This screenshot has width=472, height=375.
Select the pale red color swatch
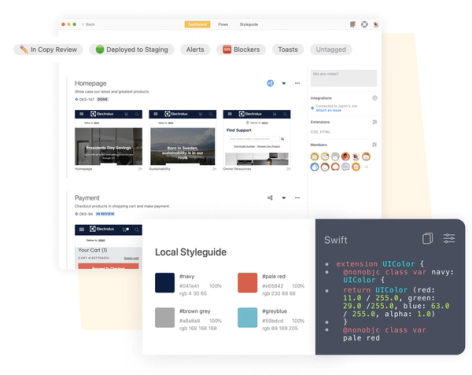pos(247,283)
